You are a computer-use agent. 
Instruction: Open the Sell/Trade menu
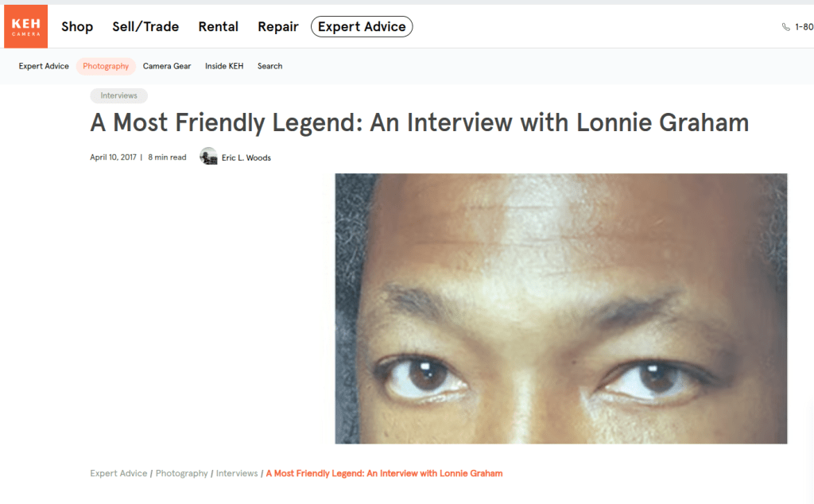pyautogui.click(x=145, y=26)
